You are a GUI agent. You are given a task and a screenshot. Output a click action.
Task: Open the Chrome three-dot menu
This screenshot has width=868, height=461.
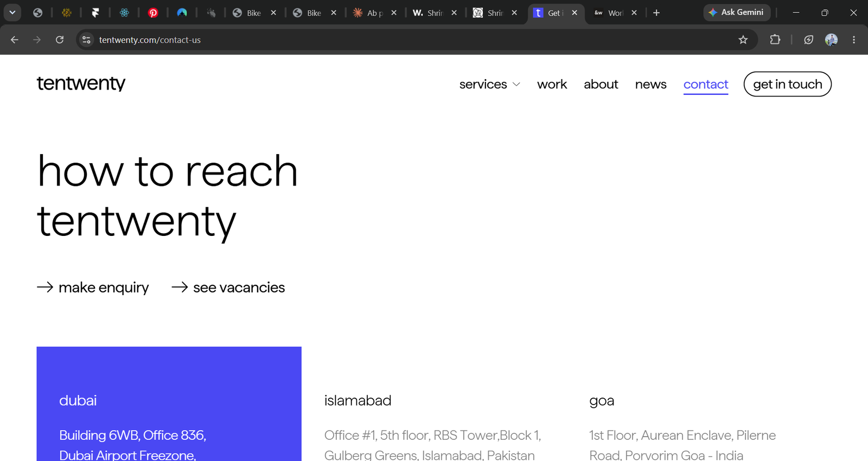[854, 40]
